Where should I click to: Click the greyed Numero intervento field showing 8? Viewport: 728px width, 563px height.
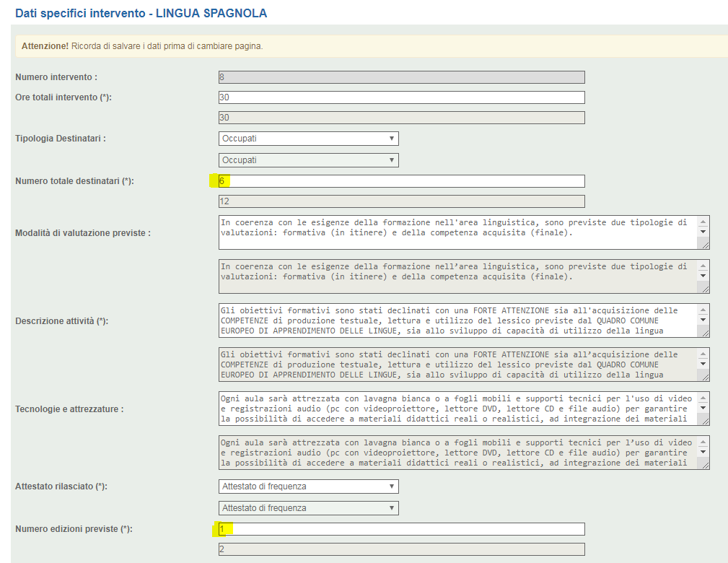coord(401,77)
